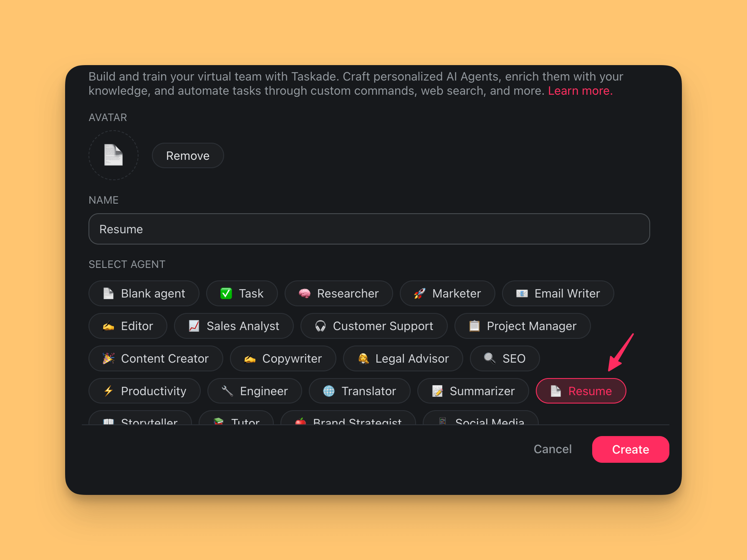Select the Resume agent chip
Viewport: 747px width, 560px height.
(x=580, y=391)
